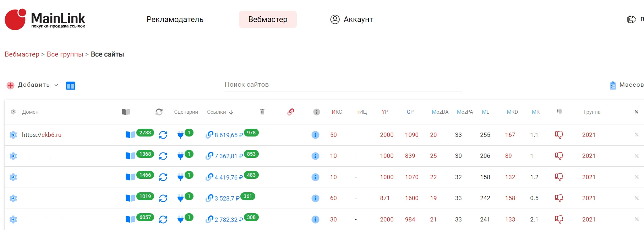Click refresh icon in ckb6.ru row
644x230 pixels.
pyautogui.click(x=163, y=135)
